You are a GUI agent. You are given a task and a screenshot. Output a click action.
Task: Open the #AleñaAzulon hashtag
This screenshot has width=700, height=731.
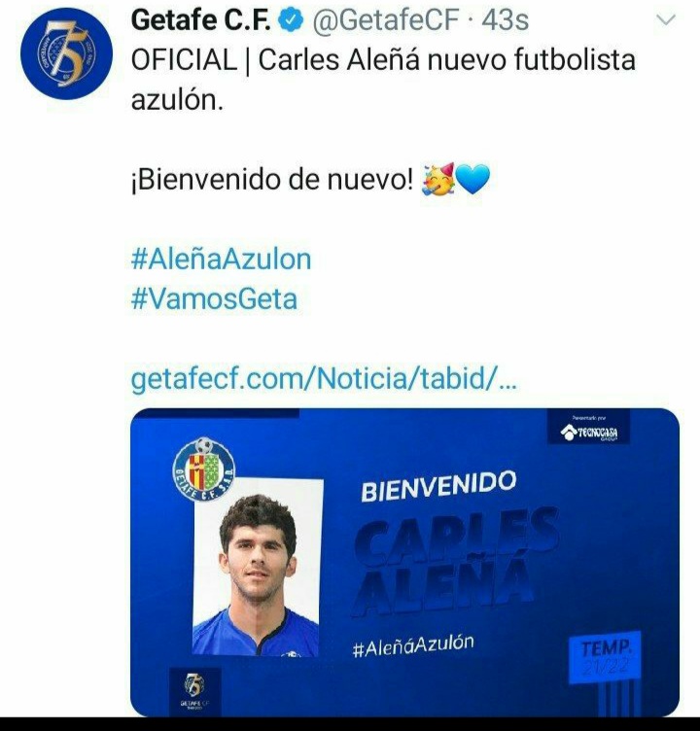221,260
